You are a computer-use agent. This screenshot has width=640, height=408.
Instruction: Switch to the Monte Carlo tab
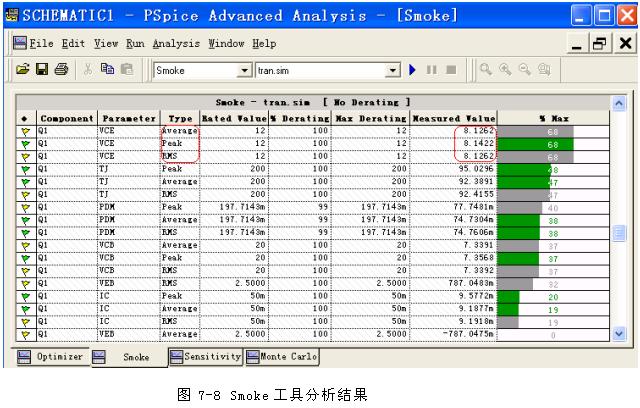pos(282,357)
